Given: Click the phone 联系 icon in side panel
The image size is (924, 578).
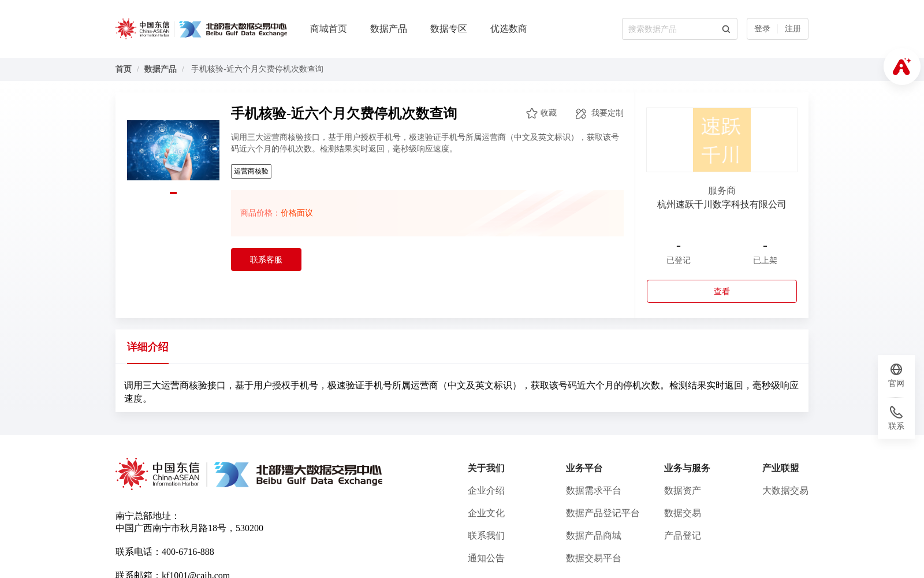Looking at the screenshot, I should (896, 412).
